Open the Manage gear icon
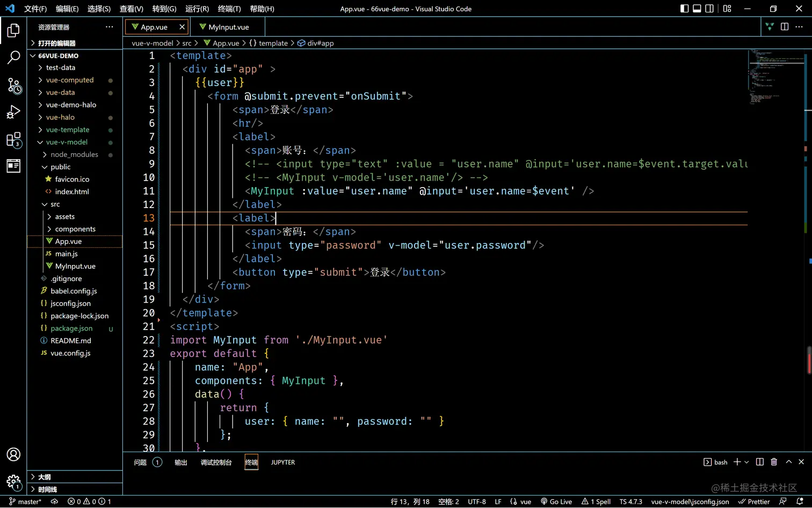The height and width of the screenshot is (508, 812). coord(13,481)
